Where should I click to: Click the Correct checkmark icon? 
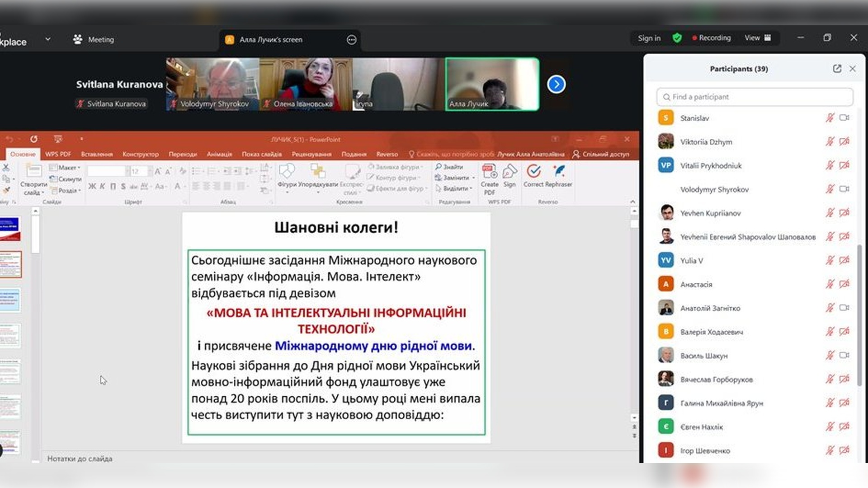[533, 172]
